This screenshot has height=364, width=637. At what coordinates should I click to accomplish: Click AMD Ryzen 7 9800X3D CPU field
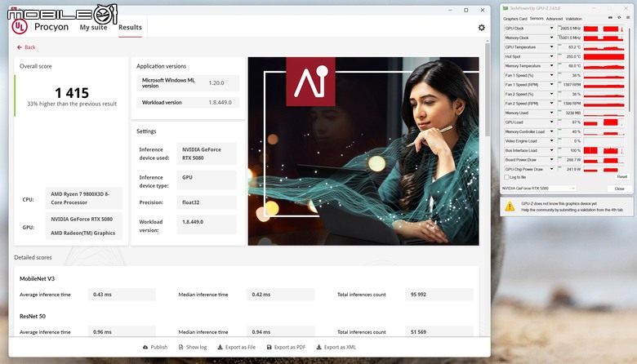(83, 198)
